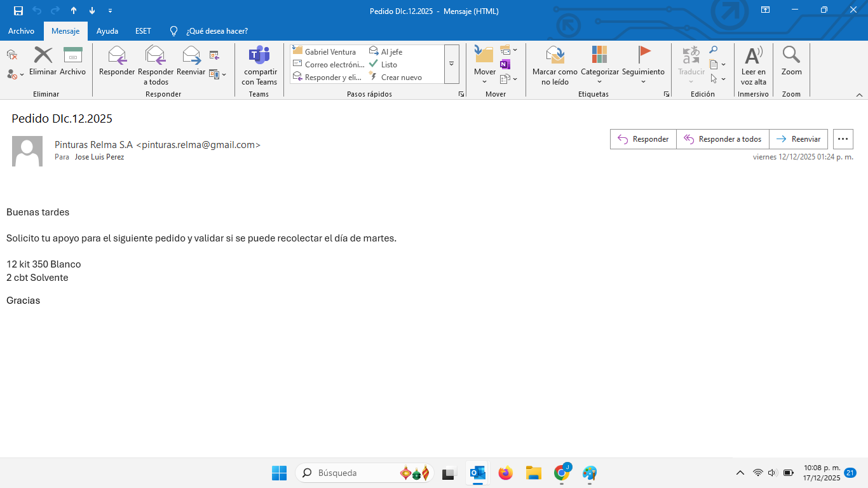Collapse the ribbon with the chevron
This screenshot has height=488, width=868.
859,94
